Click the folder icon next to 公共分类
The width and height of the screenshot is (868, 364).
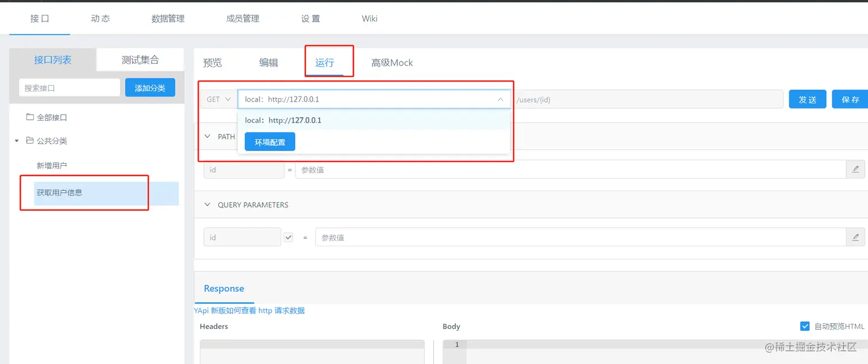(x=30, y=141)
